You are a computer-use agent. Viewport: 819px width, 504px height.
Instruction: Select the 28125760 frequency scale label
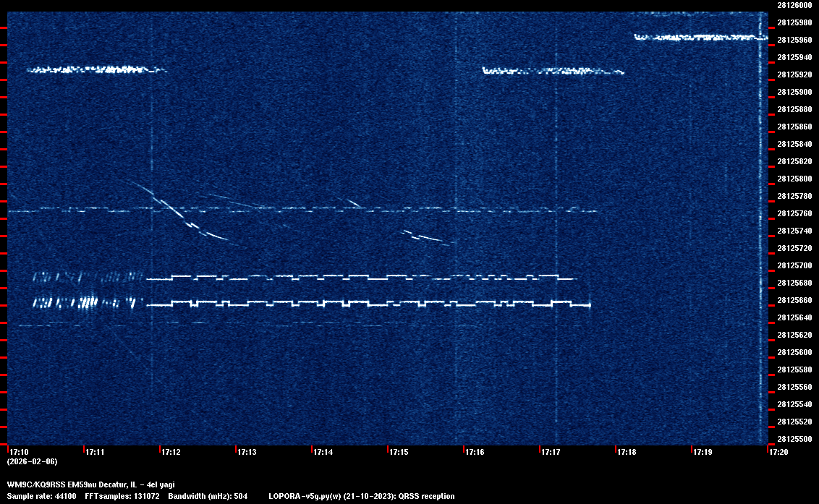click(793, 213)
